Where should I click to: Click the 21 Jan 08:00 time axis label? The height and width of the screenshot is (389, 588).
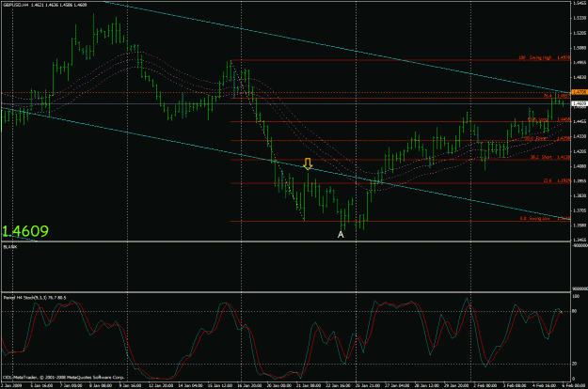point(309,385)
